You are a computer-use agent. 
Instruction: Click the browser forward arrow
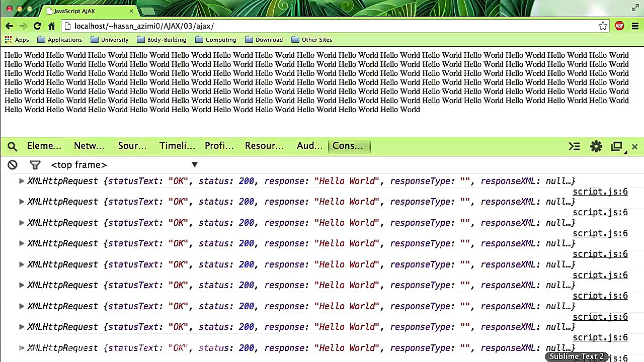pyautogui.click(x=23, y=26)
